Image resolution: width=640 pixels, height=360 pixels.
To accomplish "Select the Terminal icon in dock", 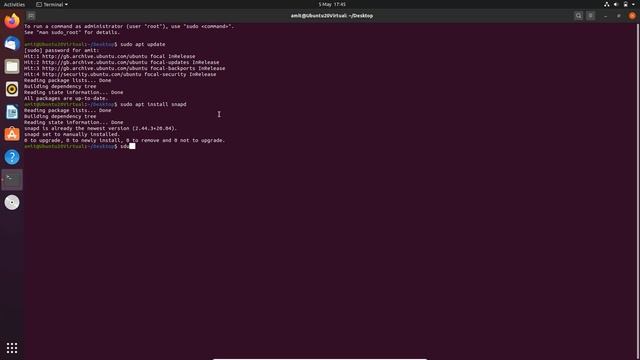I will tap(12, 180).
